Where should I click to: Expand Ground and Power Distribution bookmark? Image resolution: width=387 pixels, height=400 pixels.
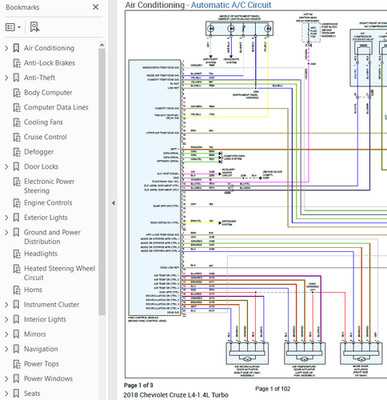[6, 232]
